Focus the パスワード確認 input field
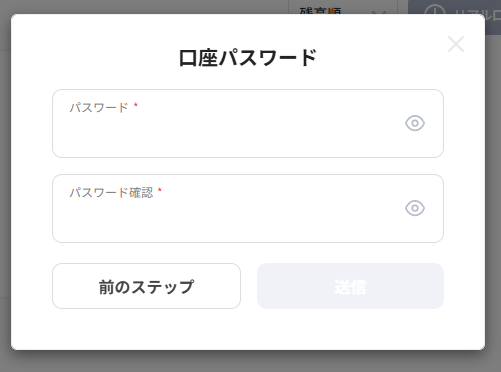This screenshot has width=501, height=372. (248, 208)
